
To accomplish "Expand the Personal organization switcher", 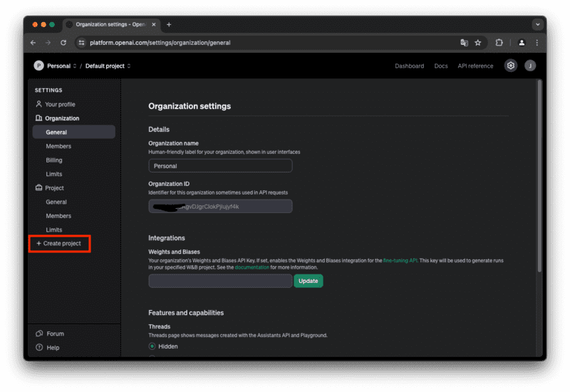I will pyautogui.click(x=53, y=66).
